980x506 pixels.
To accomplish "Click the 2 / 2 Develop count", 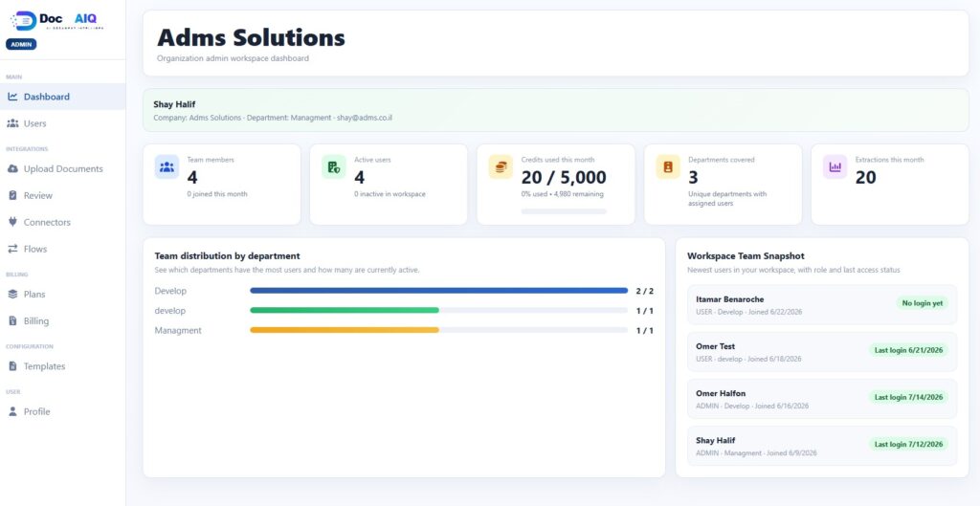I will (x=644, y=291).
